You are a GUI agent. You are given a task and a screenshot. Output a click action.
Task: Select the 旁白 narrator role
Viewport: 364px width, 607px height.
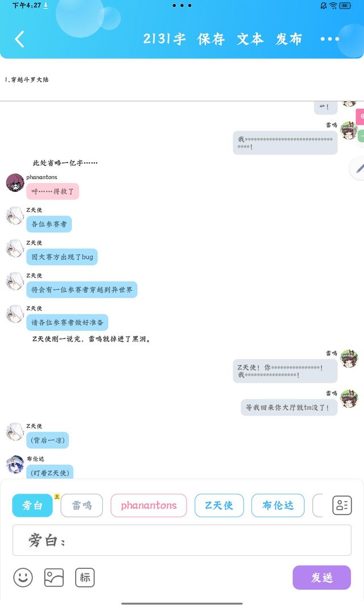pyautogui.click(x=32, y=505)
